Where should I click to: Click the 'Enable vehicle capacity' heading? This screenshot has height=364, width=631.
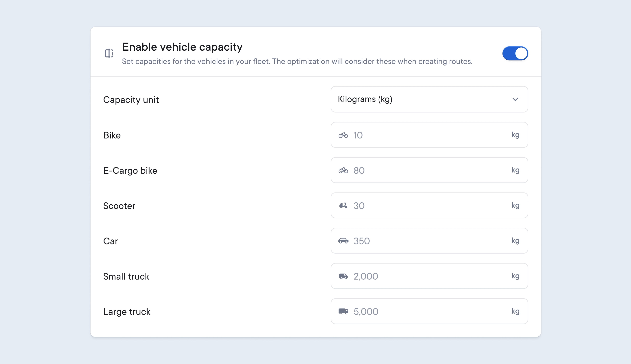click(x=182, y=47)
